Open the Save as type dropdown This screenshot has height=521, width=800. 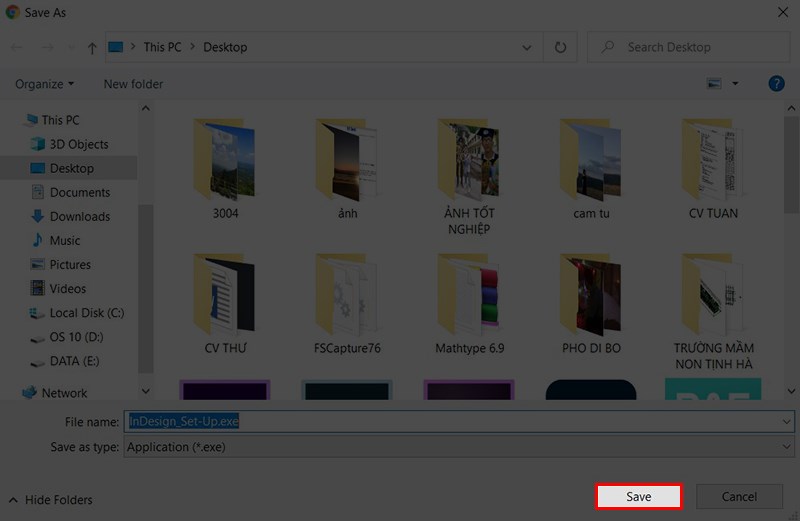pos(786,447)
